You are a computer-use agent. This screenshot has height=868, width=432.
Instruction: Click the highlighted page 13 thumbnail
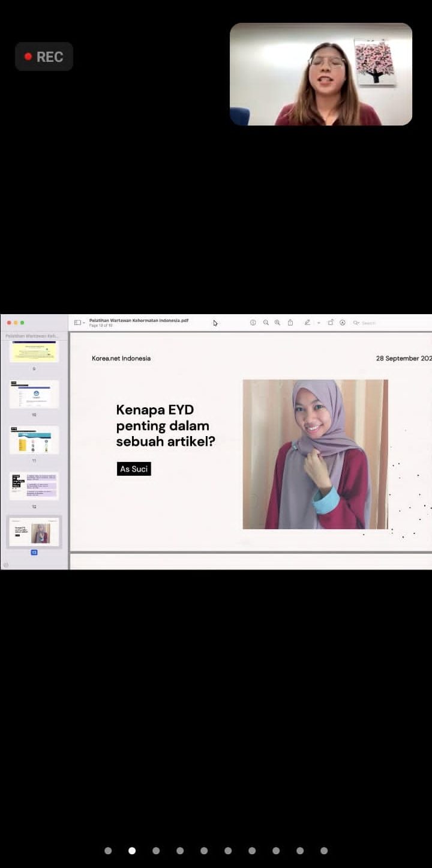[x=34, y=532]
